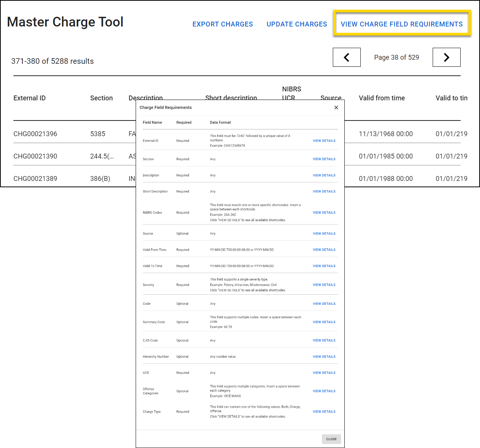480x448 pixels.
Task: Open VIEW CHARGE FIELD REQUIREMENTS
Action: 402,24
